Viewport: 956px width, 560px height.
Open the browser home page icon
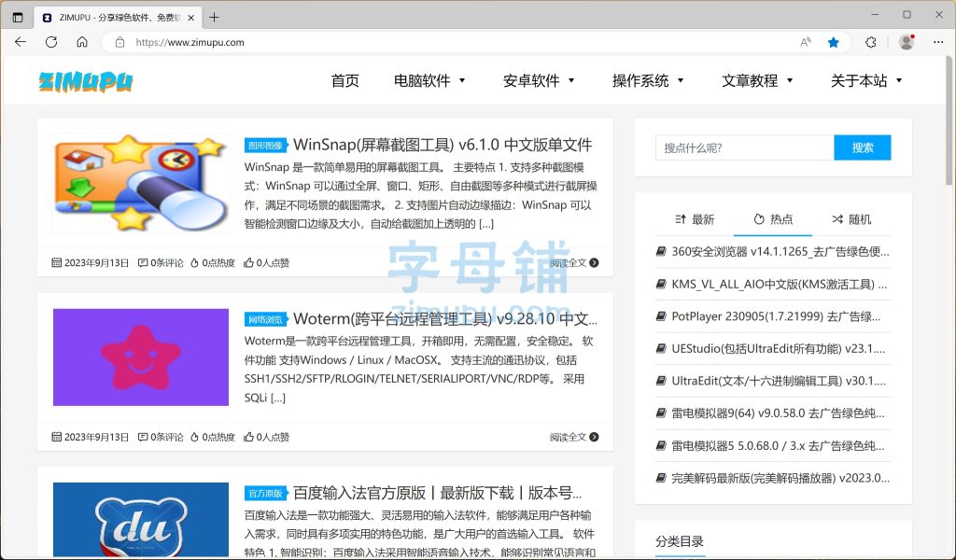[82, 42]
